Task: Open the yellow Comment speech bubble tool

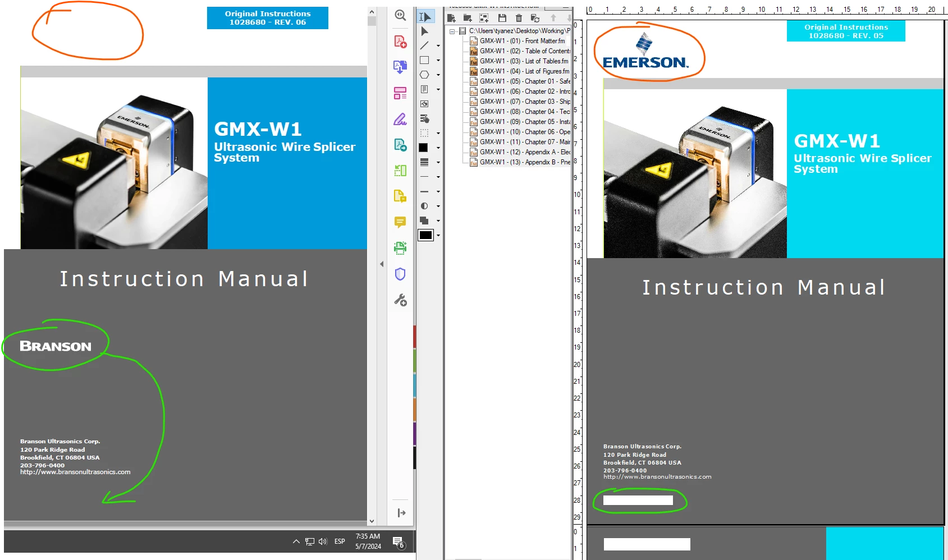Action: [400, 222]
